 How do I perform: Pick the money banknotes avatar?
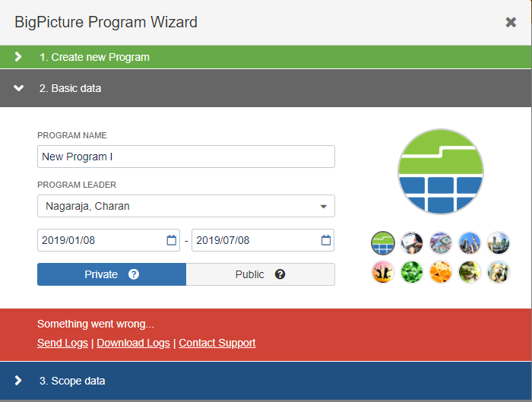(441, 243)
